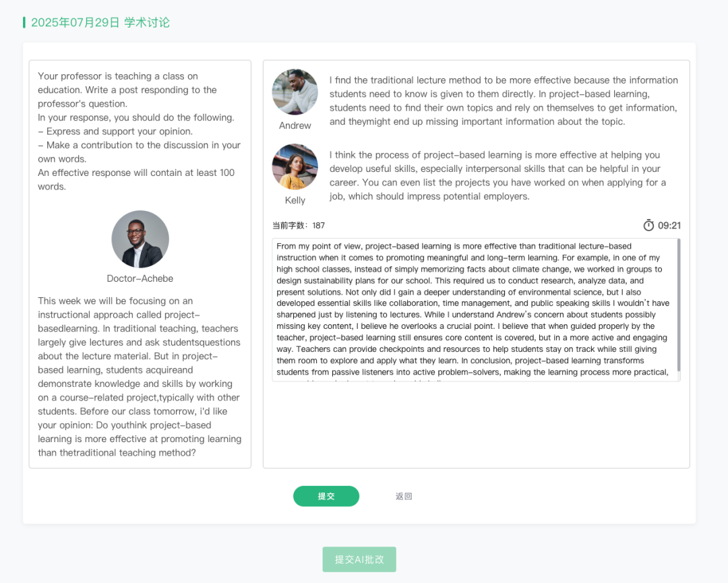
Task: Click Andrew's avatar picture
Action: coord(295,92)
